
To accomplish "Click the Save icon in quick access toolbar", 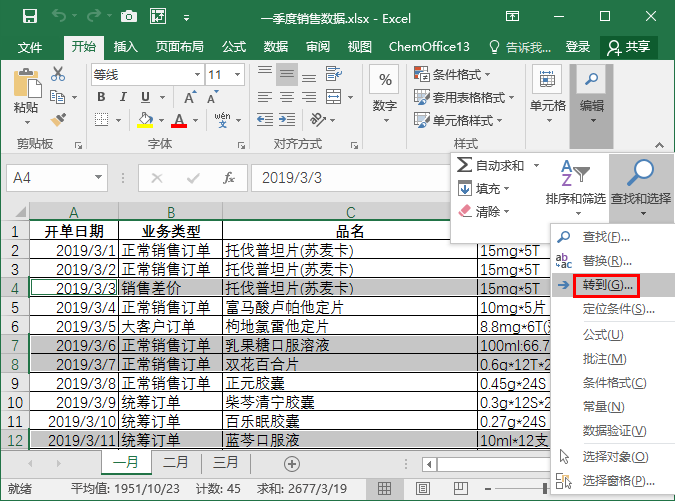I will [30, 17].
